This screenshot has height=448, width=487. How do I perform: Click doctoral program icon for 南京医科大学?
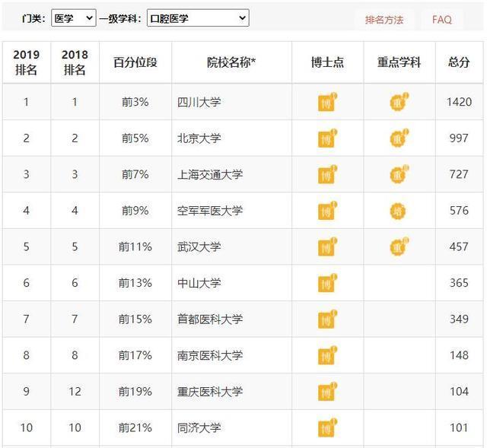(326, 355)
